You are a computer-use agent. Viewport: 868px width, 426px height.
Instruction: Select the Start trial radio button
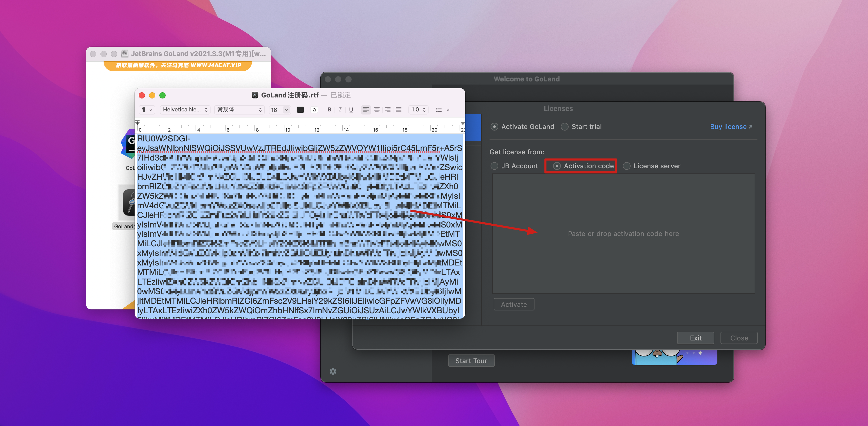[x=564, y=127]
